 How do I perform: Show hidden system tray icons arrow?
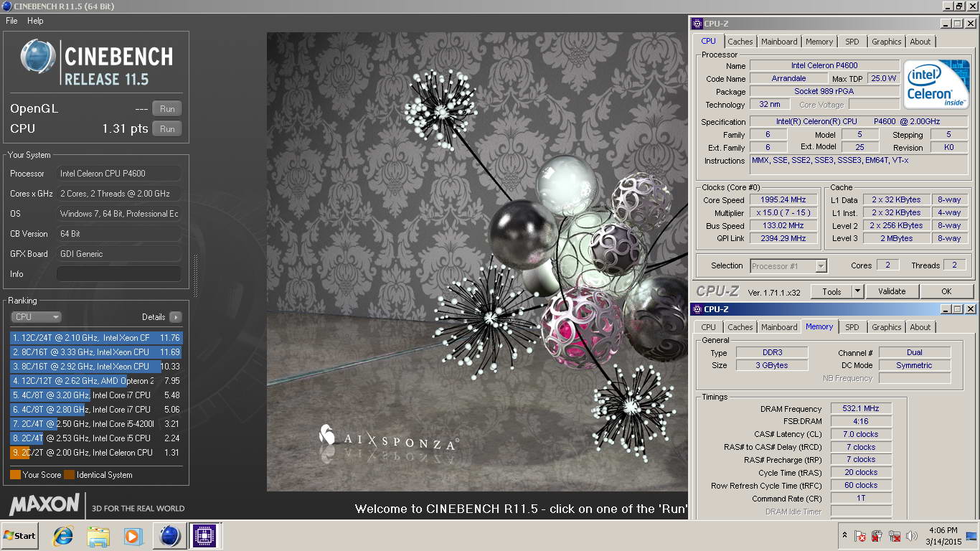tap(844, 536)
